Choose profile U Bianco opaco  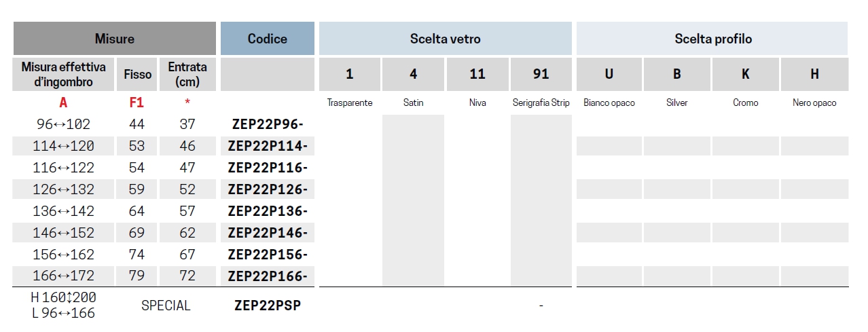point(609,74)
